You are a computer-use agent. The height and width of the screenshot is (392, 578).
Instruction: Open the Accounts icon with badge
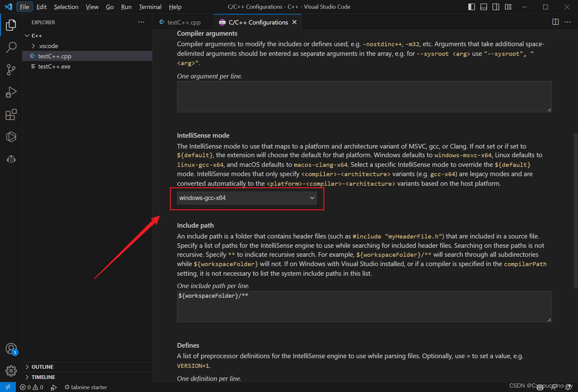point(11,349)
